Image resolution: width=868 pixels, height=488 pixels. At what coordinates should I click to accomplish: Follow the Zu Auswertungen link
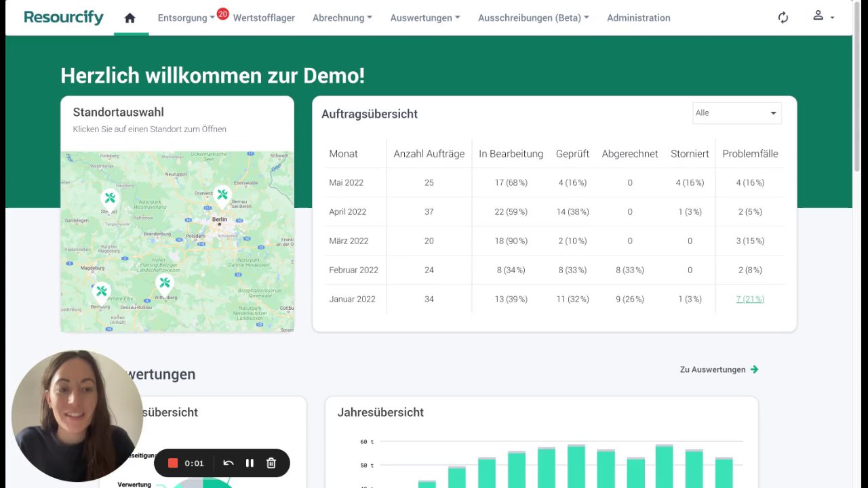pos(713,369)
